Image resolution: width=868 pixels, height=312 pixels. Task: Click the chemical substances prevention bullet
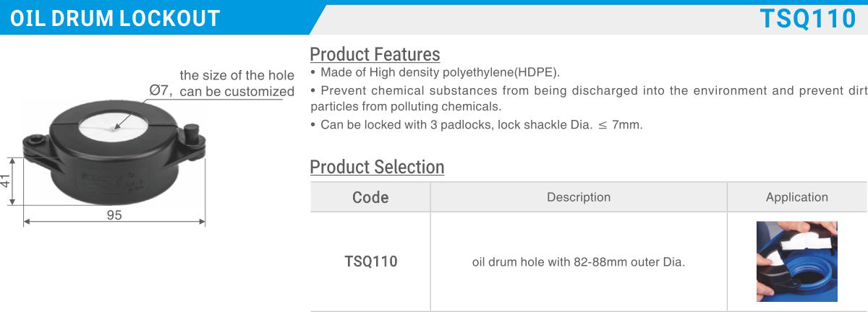point(589,98)
